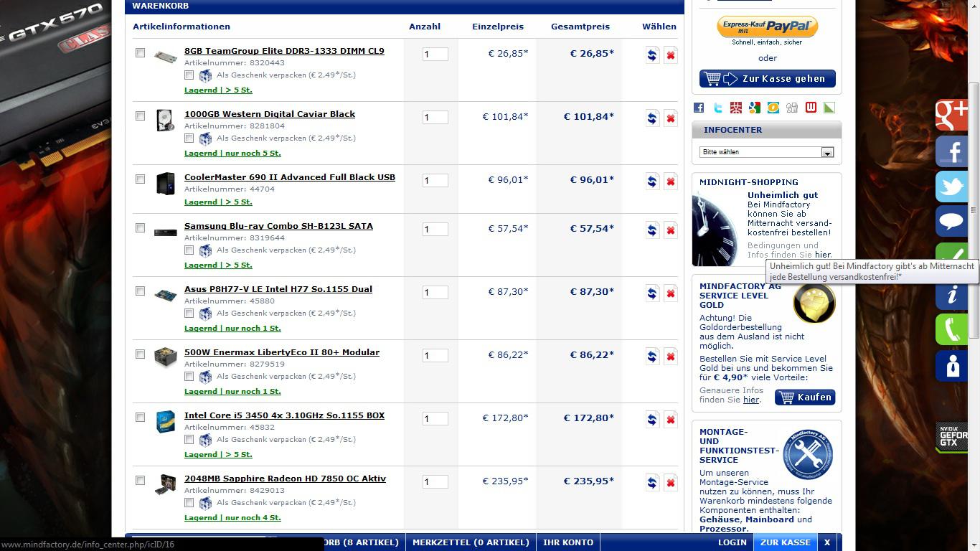
Task: Open the speech bubble chat sidebar button
Action: (x=952, y=221)
